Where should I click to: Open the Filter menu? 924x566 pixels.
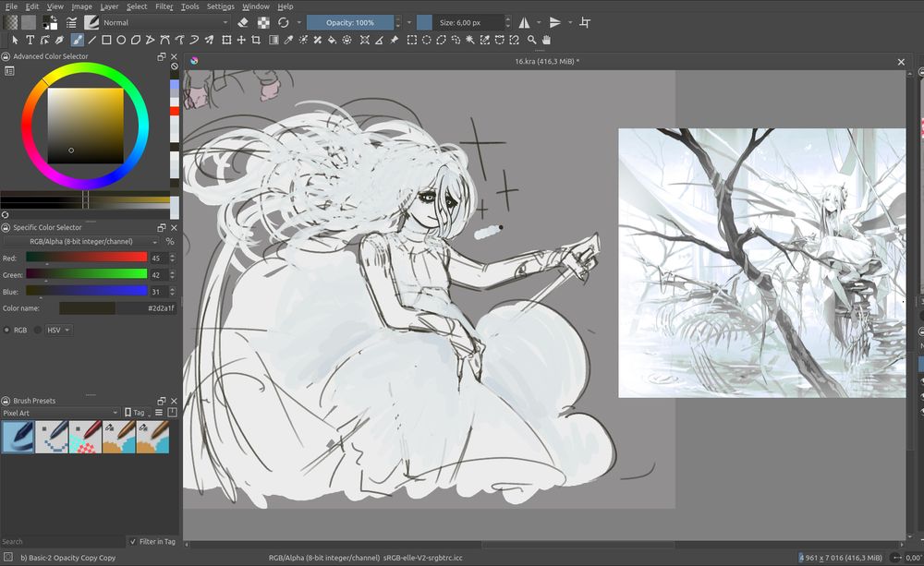tap(164, 6)
